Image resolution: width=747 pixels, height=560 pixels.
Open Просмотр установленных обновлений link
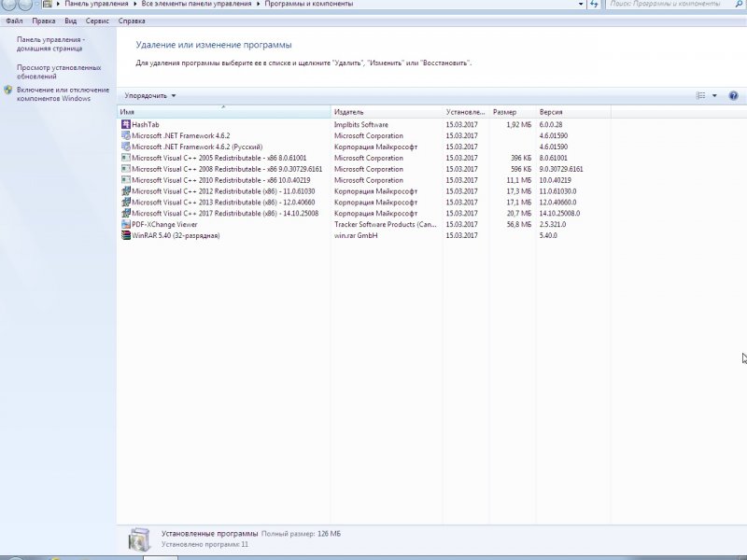[59, 72]
